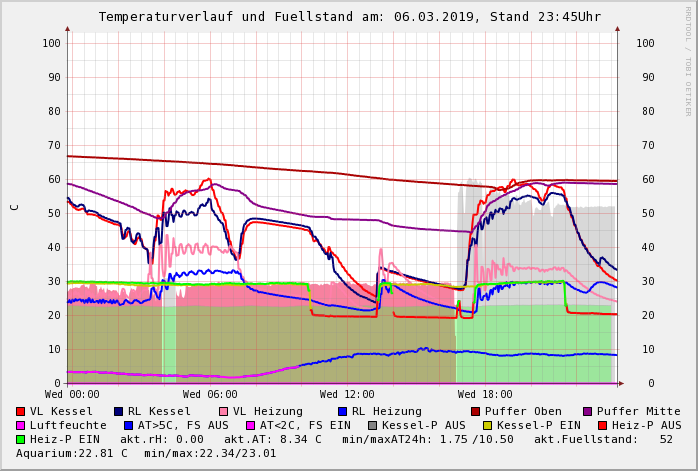The height and width of the screenshot is (471, 698).
Task: Click the Wed 00:00 time axis label
Action: 72,394
